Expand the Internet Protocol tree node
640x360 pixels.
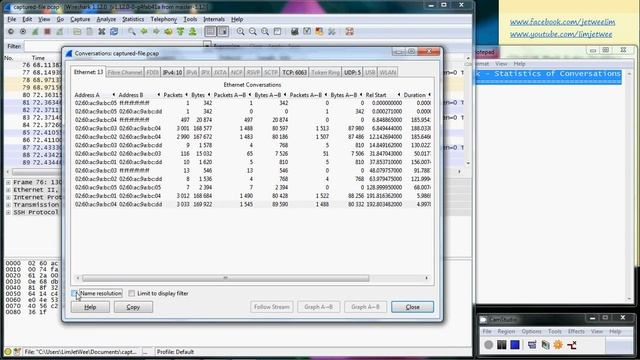(8, 197)
